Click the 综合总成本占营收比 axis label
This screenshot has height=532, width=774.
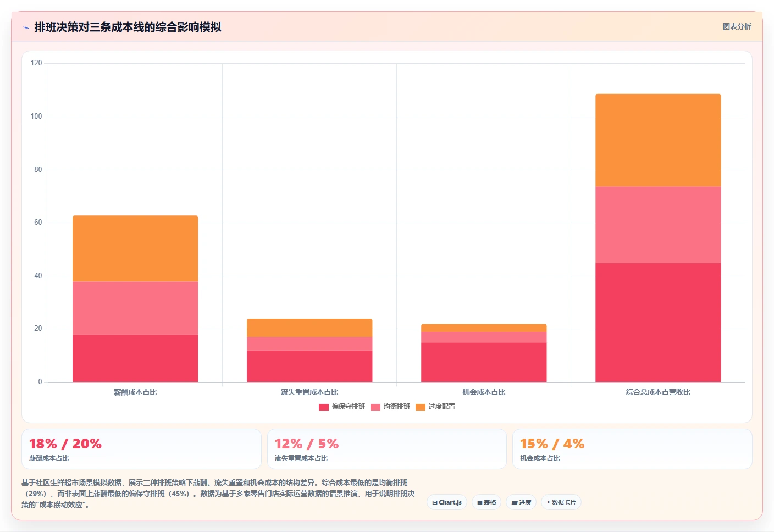tap(658, 392)
